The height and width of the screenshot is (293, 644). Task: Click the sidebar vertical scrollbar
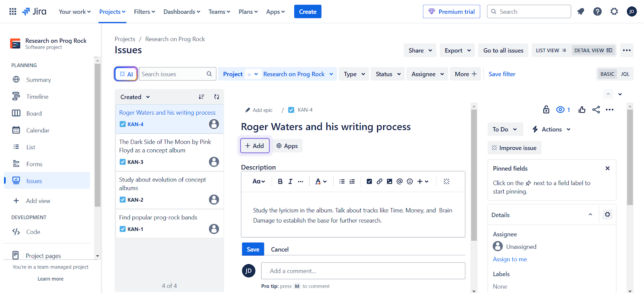[97, 135]
